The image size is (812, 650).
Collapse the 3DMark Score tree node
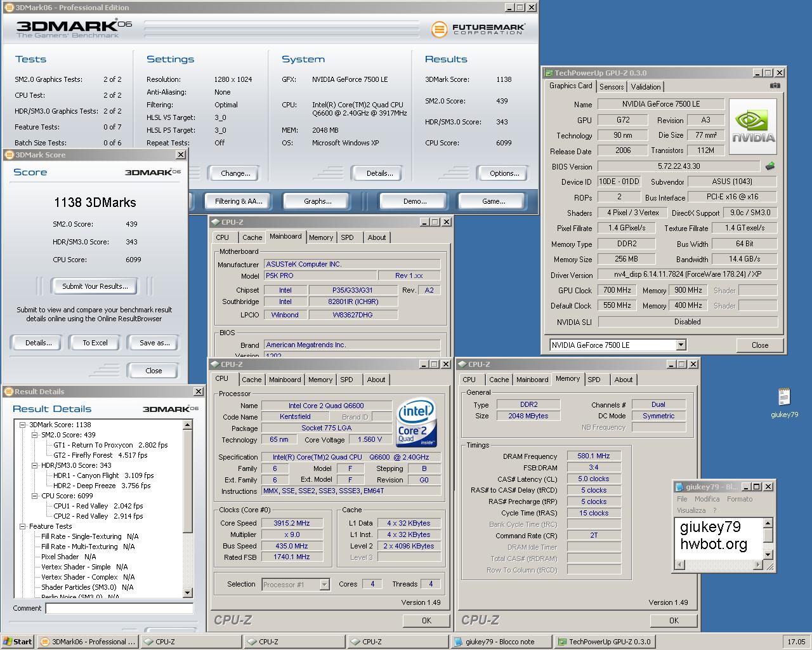pyautogui.click(x=23, y=425)
